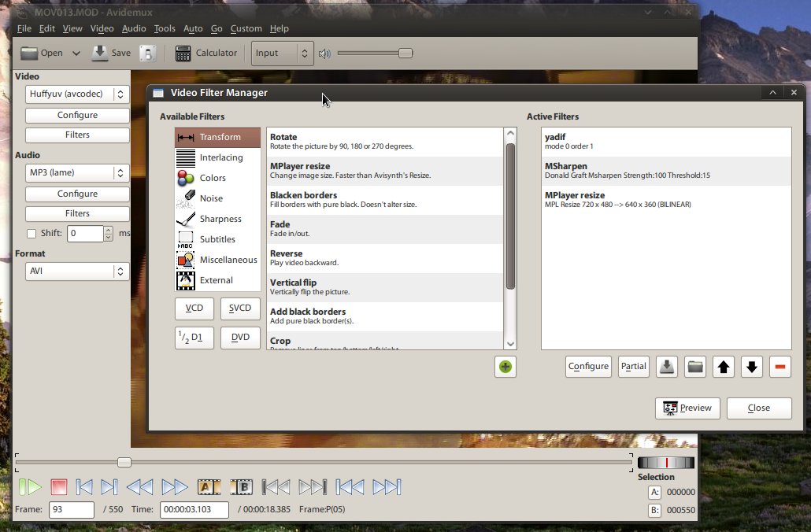This screenshot has width=811, height=532.
Task: Click Configure under Video section
Action: point(77,115)
